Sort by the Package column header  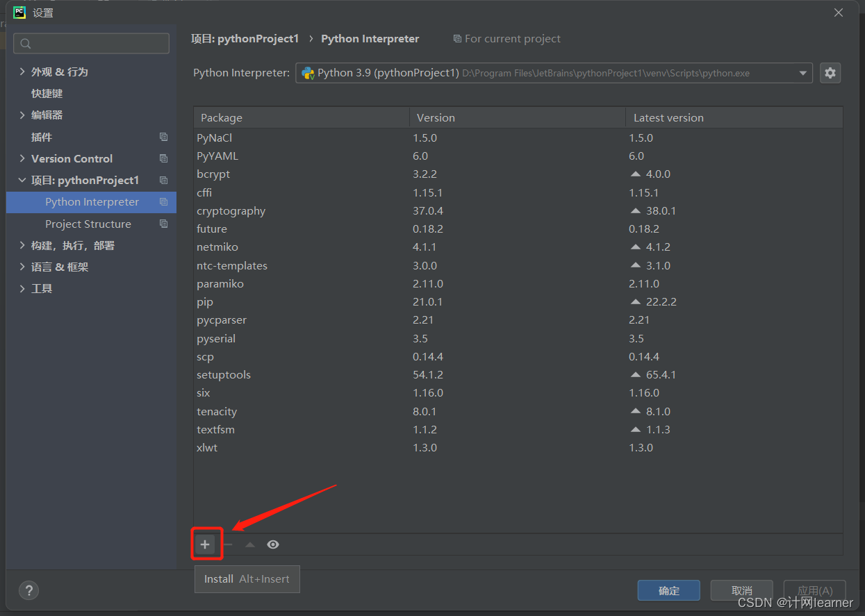click(x=302, y=117)
